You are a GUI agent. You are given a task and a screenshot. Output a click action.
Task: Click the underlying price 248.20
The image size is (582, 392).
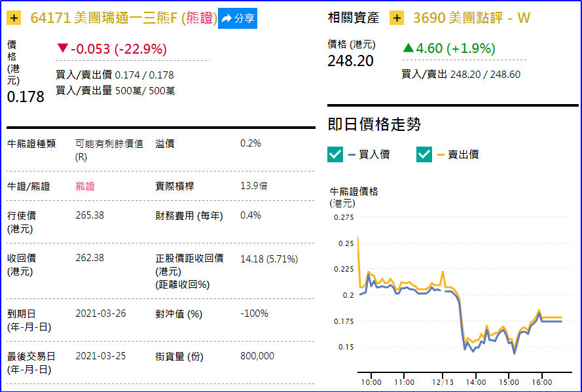click(x=350, y=61)
